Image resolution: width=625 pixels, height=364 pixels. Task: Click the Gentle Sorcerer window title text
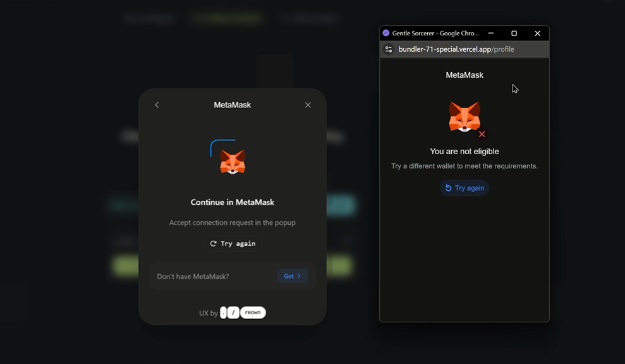[435, 33]
